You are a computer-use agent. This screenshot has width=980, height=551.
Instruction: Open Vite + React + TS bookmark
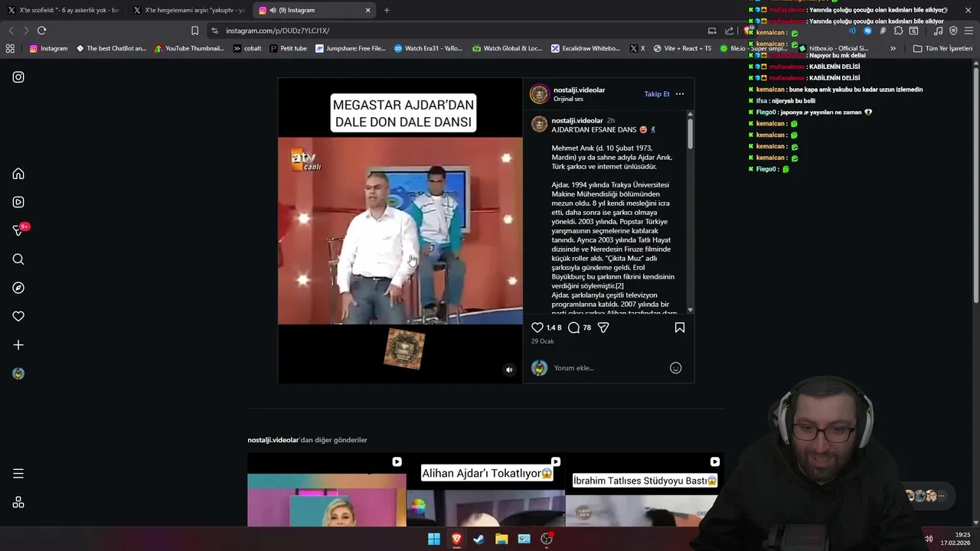pos(681,48)
